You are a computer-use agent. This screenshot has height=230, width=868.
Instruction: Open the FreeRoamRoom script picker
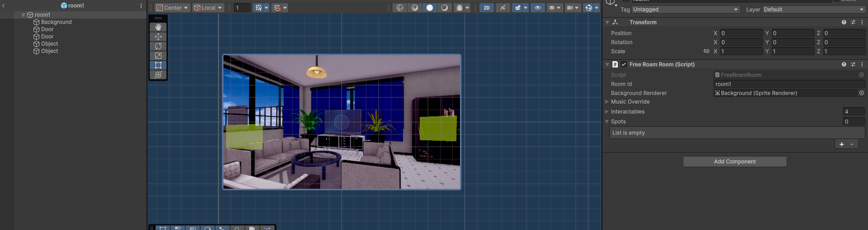862,75
